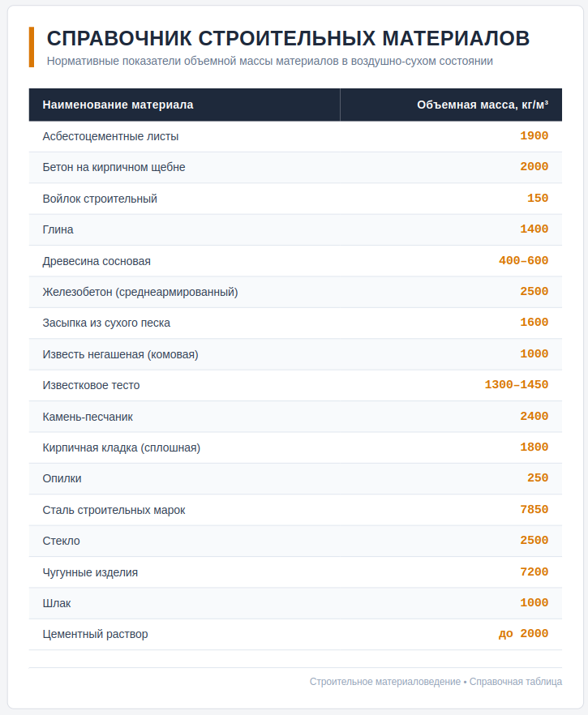This screenshot has width=588, height=715.
Task: Click 'Кирпичная кладка (сплошная)' material name
Action: [x=122, y=447]
